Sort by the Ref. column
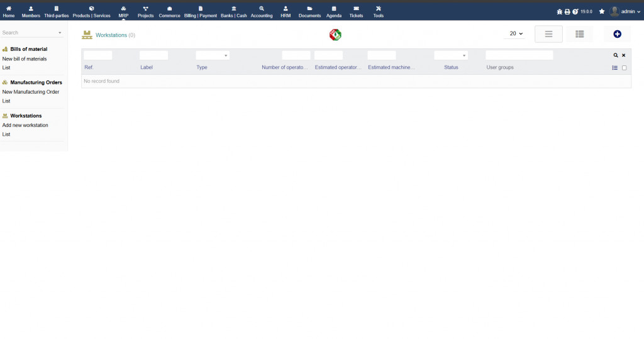 click(89, 67)
